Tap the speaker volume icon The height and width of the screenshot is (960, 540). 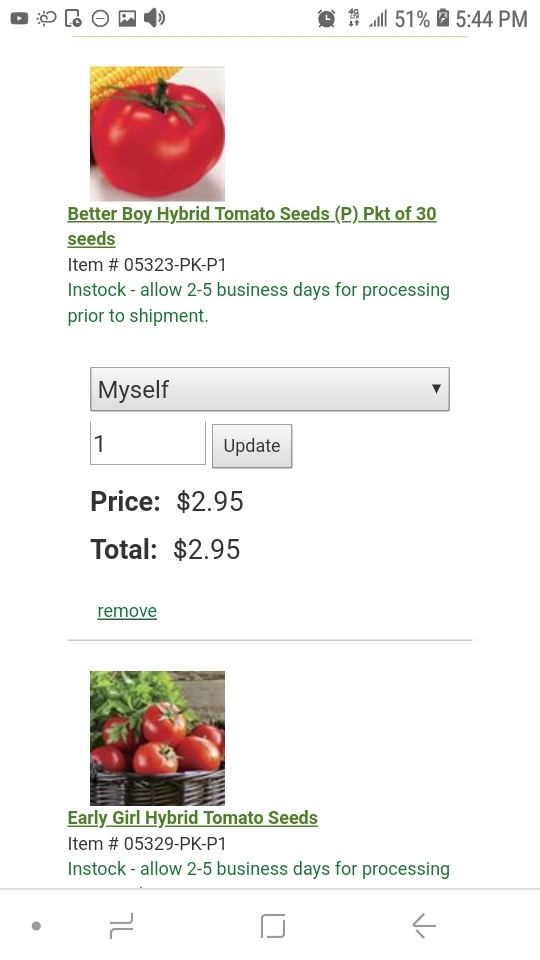point(154,18)
